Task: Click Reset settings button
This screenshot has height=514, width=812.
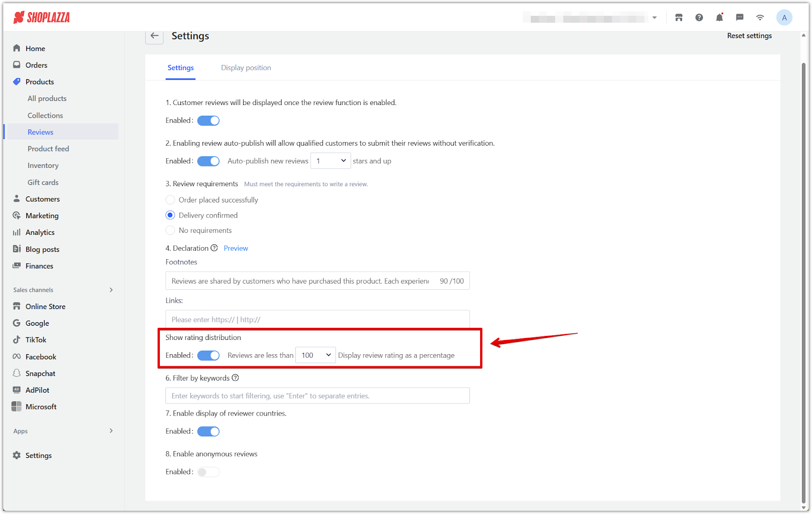Action: (x=750, y=36)
